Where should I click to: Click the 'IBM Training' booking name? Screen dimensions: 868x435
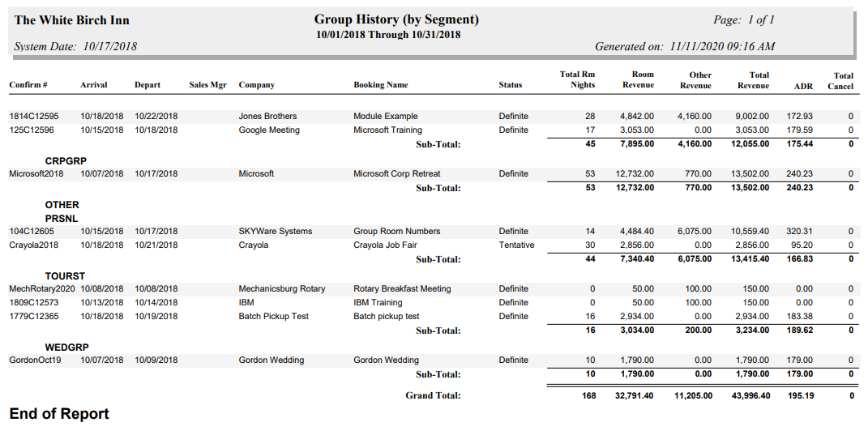pos(378,303)
